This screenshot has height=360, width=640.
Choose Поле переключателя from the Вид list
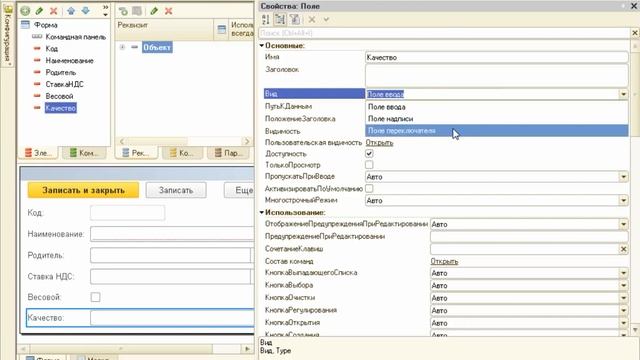pos(496,131)
